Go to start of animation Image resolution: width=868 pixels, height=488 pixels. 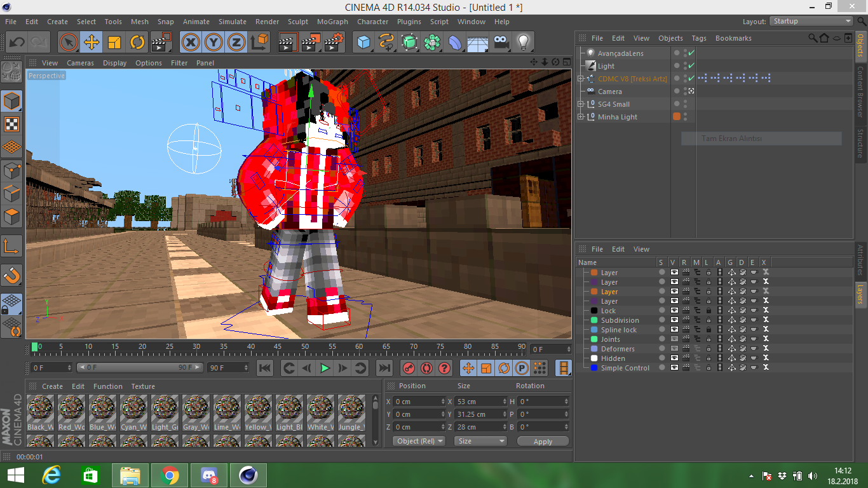pos(265,368)
